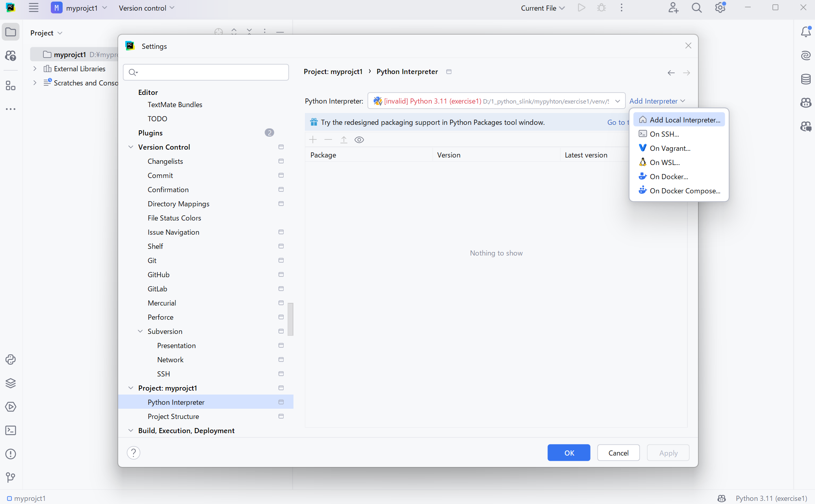Click the Cancel button

coord(618,453)
